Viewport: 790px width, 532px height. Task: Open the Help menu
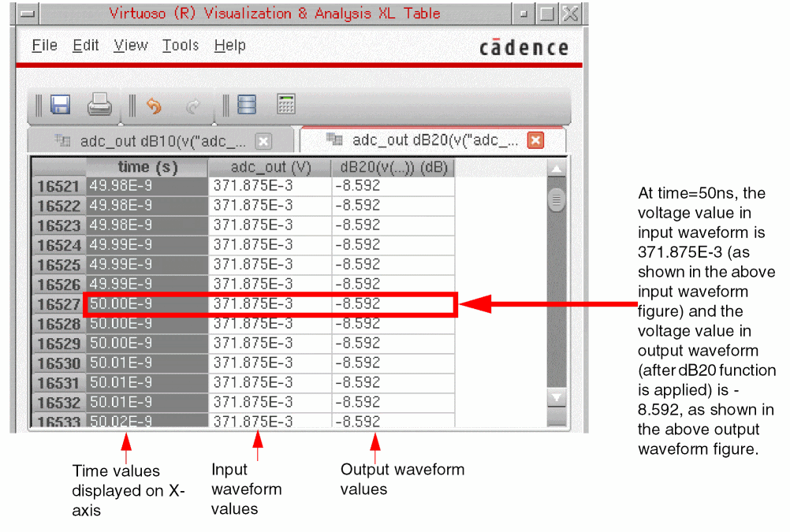coord(229,46)
